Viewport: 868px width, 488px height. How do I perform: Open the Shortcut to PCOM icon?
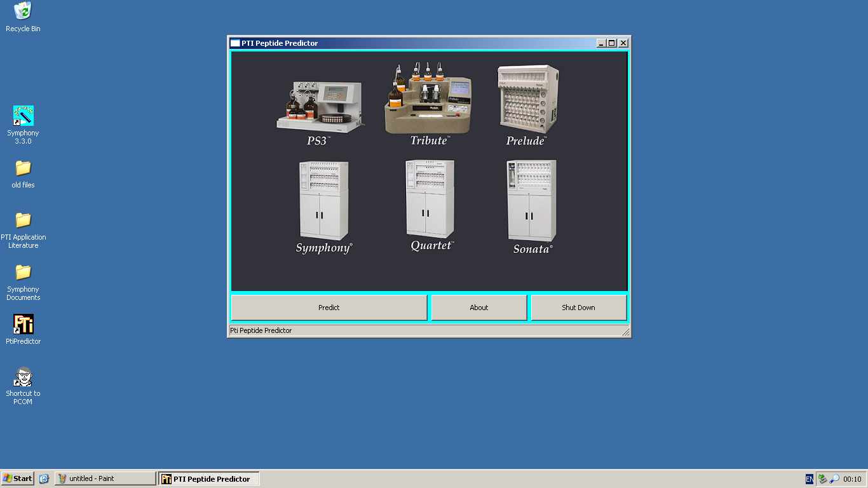(23, 376)
